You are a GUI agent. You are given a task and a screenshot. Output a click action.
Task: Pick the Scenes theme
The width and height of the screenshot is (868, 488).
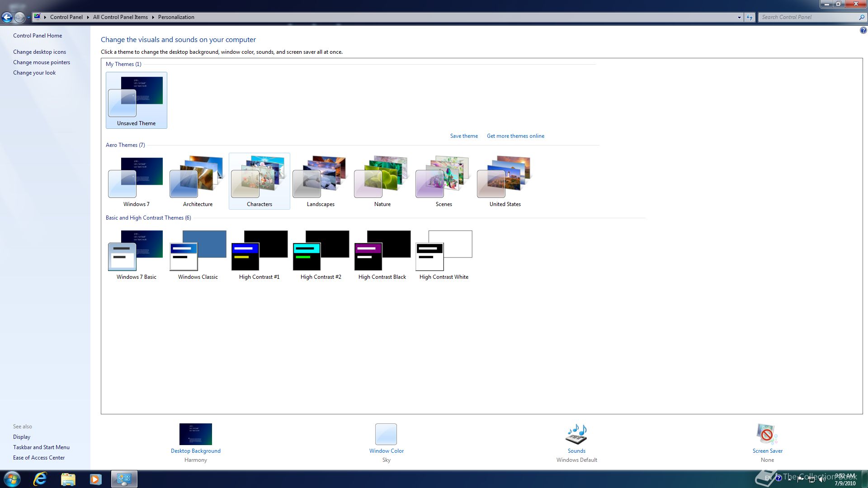point(443,181)
